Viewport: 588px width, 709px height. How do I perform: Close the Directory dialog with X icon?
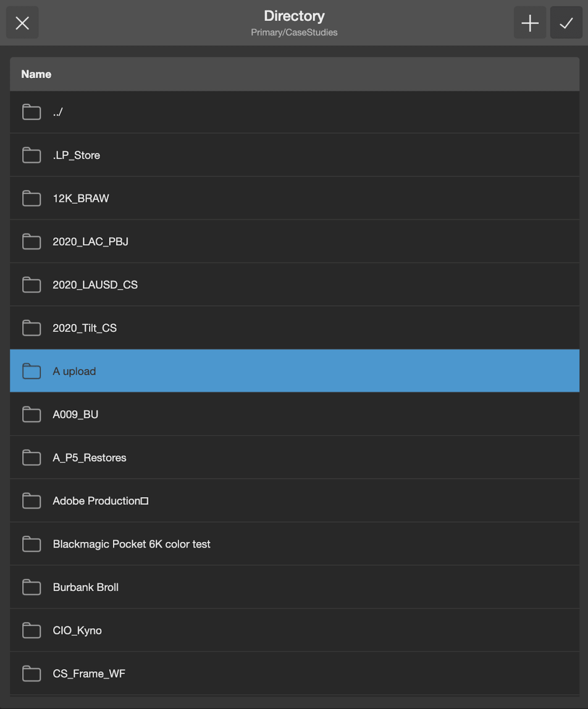click(x=22, y=23)
